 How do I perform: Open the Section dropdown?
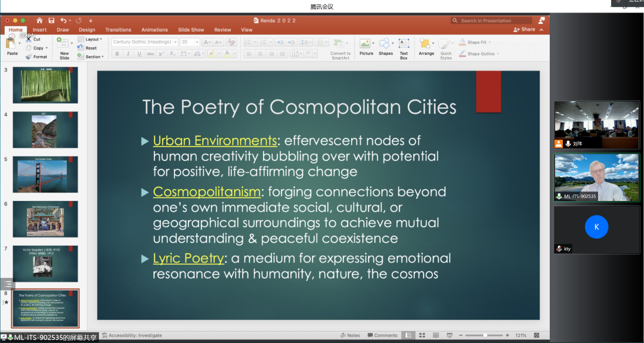point(91,57)
